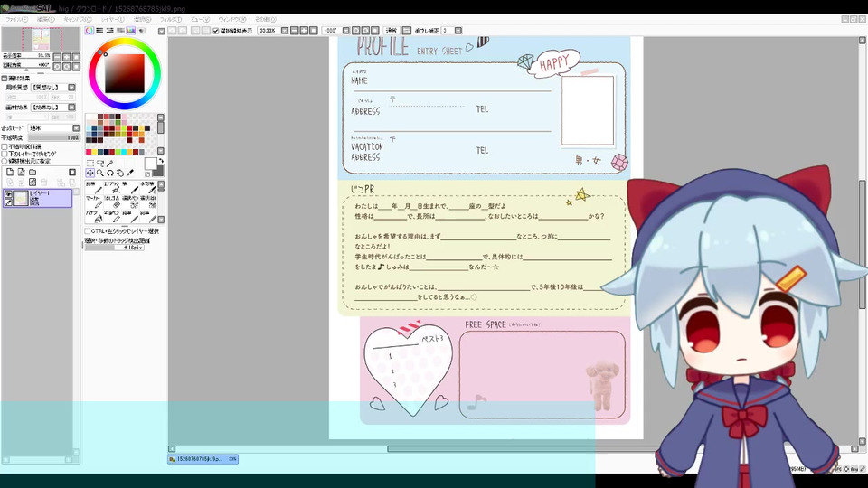Screen dimensions: 868x488
Task: Toggle CTRL+左クリックでレイヤー選択 checkbox
Action: (88, 231)
